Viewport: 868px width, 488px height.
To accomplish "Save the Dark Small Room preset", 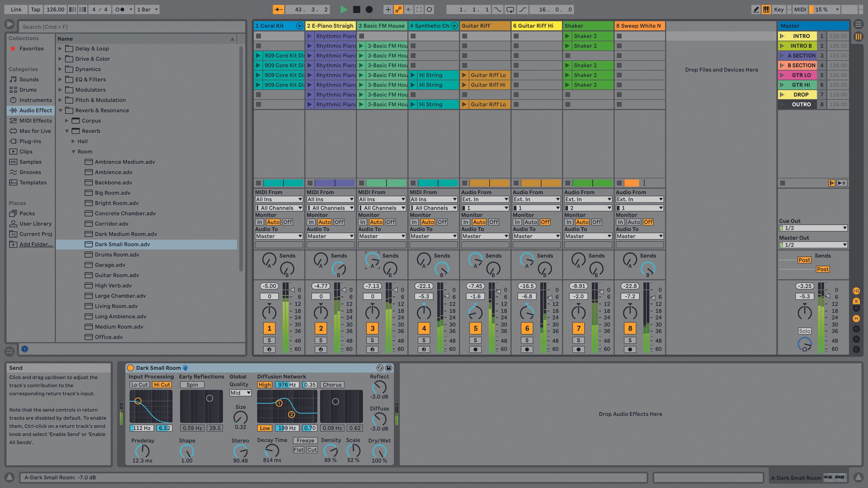I will click(389, 368).
